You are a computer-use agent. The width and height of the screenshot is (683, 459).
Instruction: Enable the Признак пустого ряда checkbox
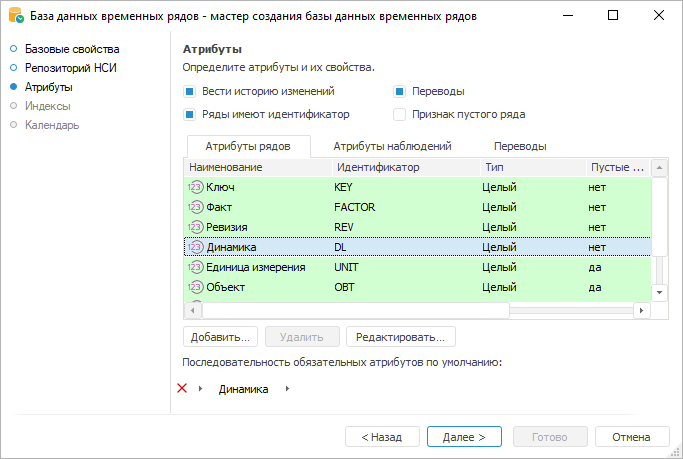(401, 114)
